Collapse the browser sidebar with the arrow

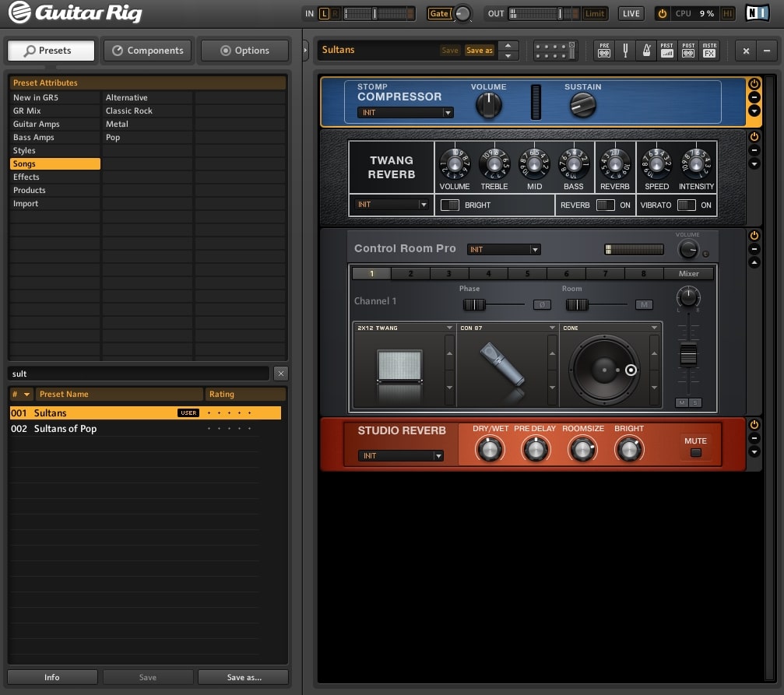[x=305, y=51]
